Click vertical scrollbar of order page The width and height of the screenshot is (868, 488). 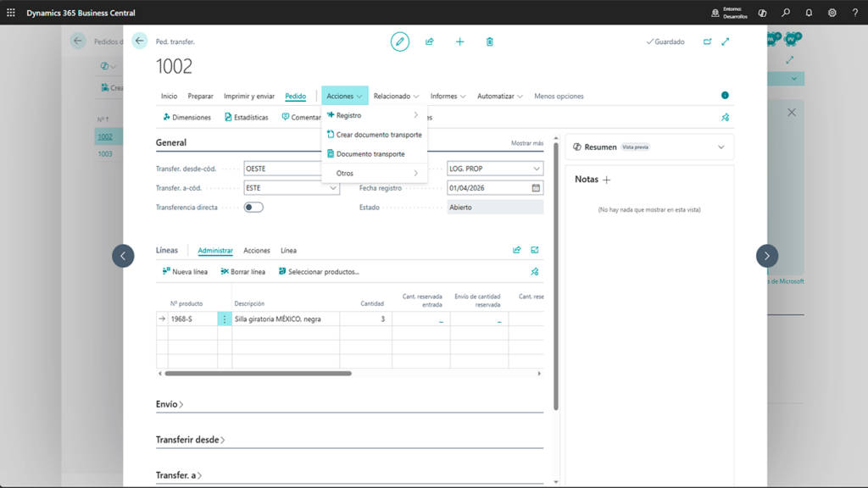(x=556, y=277)
